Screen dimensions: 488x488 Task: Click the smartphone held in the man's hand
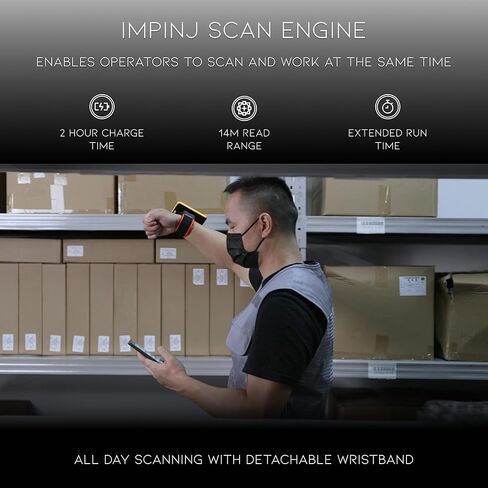[x=145, y=351]
